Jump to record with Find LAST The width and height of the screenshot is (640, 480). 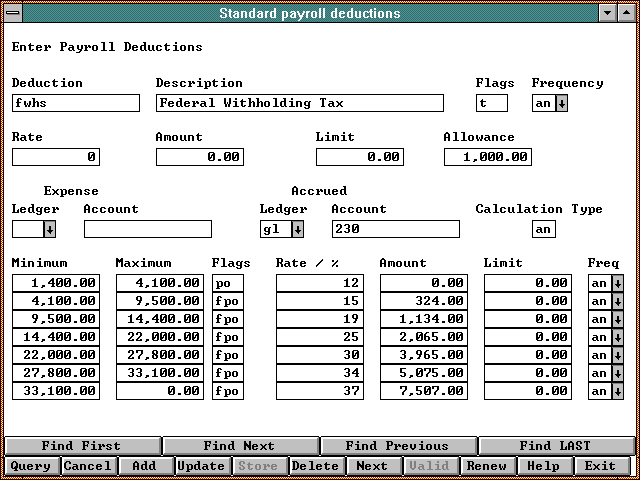[x=555, y=446]
